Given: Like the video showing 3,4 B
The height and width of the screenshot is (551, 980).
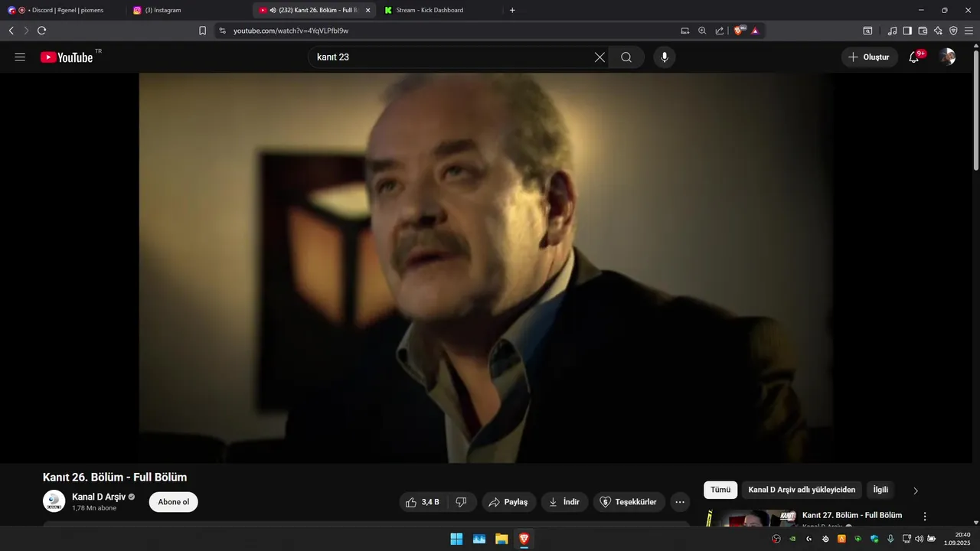Looking at the screenshot, I should (x=423, y=502).
